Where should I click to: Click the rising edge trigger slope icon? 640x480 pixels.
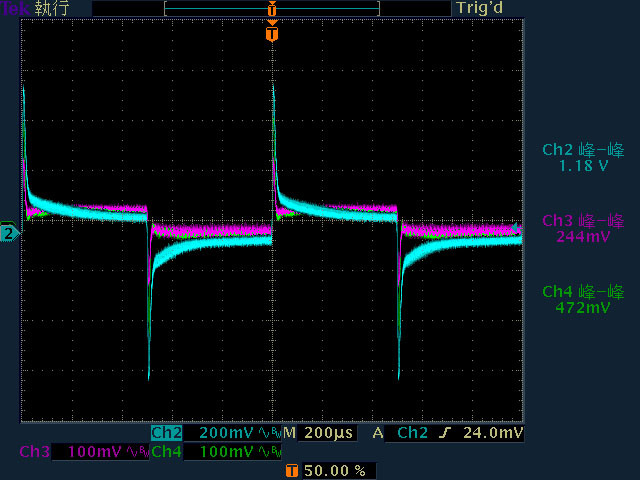click(444, 433)
